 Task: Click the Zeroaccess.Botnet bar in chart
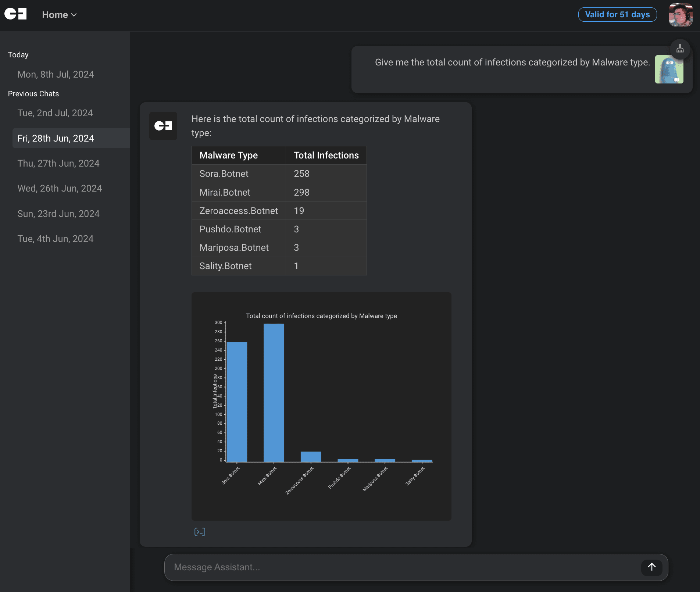[x=311, y=457]
